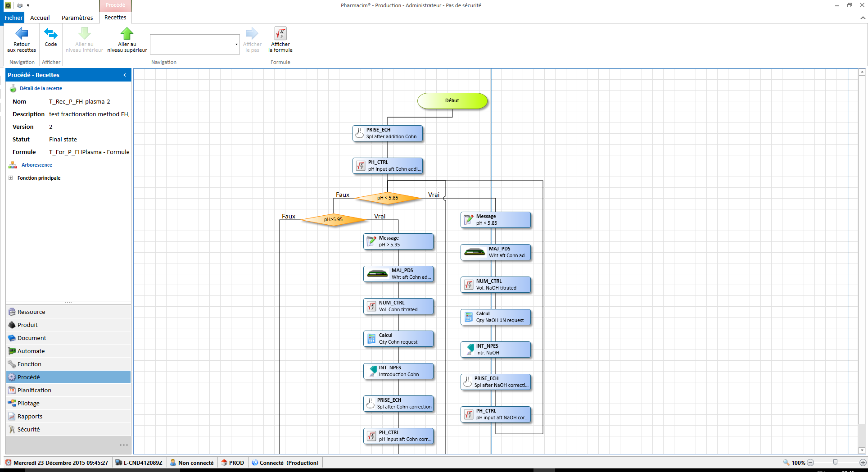Screen dimensions: 868x472
Task: Click the Connecté (Production) status
Action: (285, 463)
